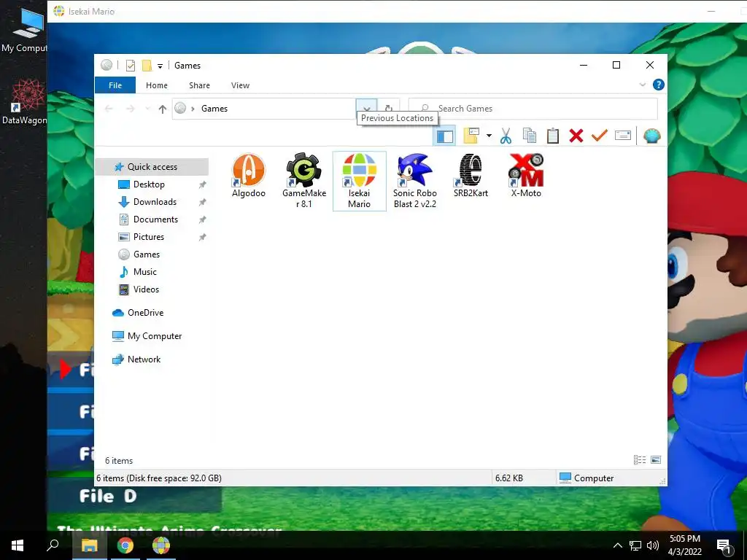Open Customize Quick Access Toolbar dropdown
The width and height of the screenshot is (747, 560).
click(160, 66)
